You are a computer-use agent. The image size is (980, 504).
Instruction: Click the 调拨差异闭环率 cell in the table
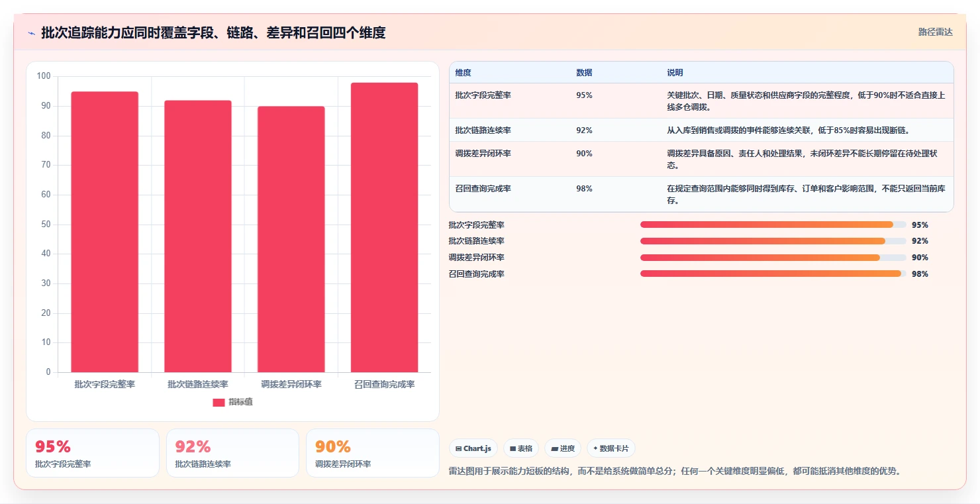483,154
